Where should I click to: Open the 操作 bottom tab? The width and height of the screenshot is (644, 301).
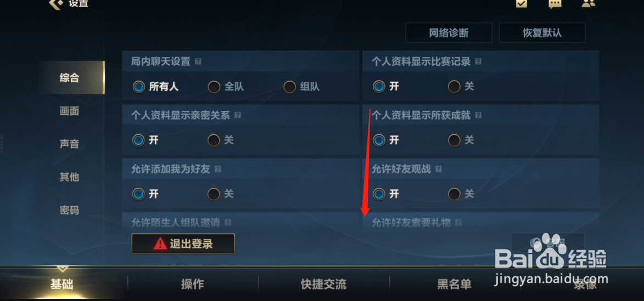tap(193, 284)
